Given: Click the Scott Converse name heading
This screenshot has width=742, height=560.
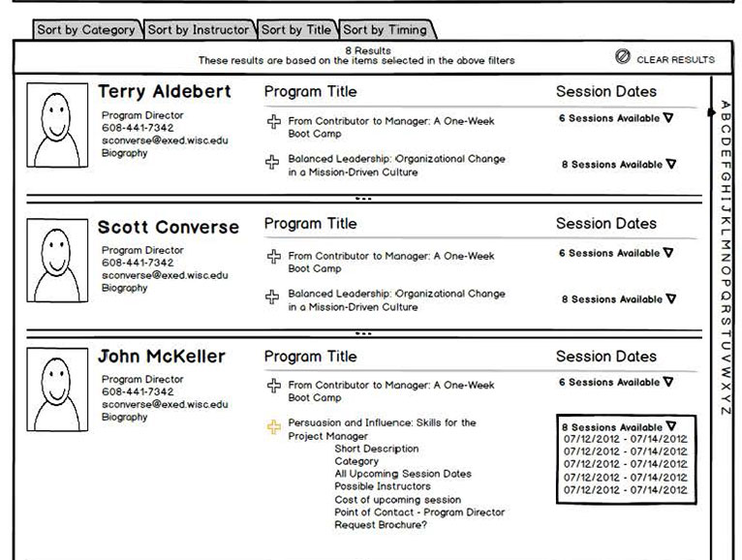Looking at the screenshot, I should tap(169, 228).
